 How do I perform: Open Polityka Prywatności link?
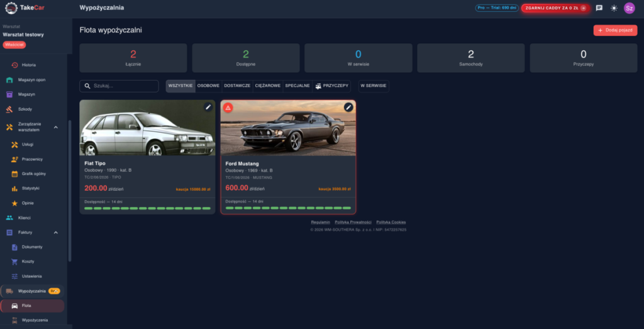click(353, 222)
